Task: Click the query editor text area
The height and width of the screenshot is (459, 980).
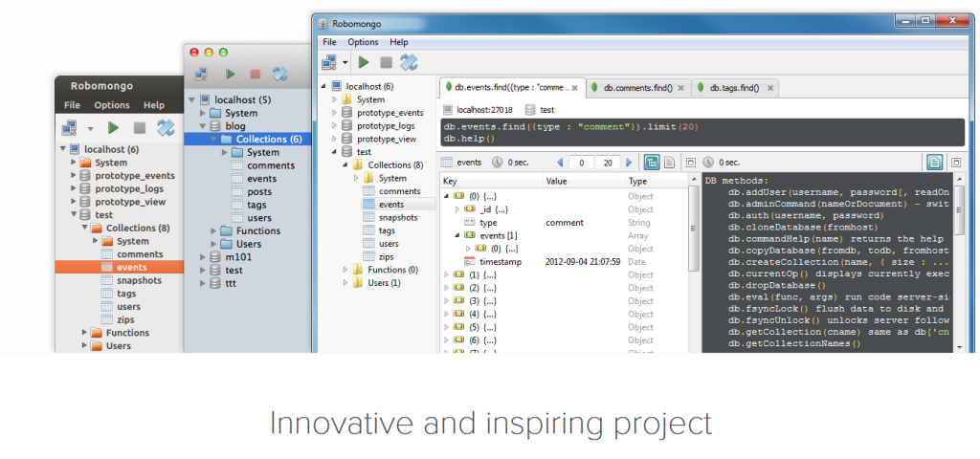Action: point(702,133)
